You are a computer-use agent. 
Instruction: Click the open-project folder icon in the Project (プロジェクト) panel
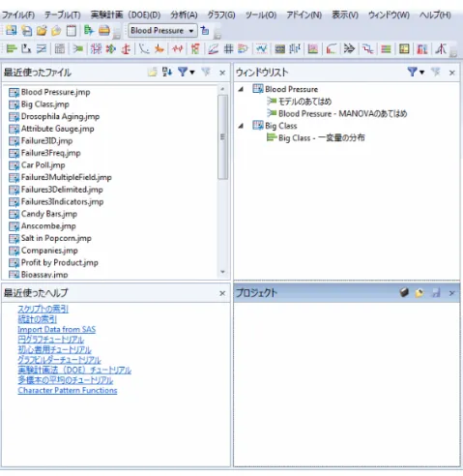point(420,293)
